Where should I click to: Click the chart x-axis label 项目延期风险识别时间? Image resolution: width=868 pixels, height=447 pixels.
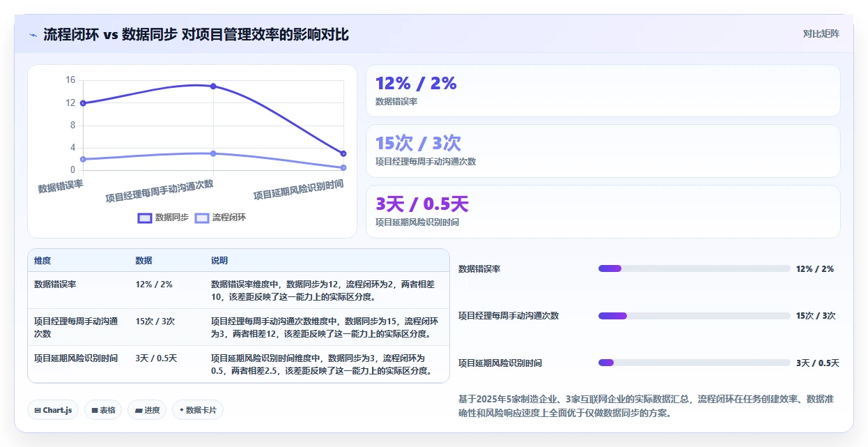299,190
